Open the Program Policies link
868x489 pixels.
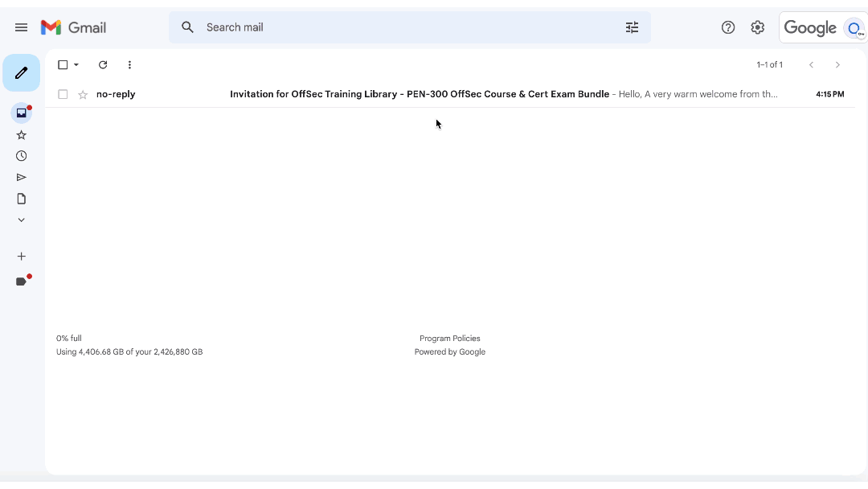[x=449, y=338]
